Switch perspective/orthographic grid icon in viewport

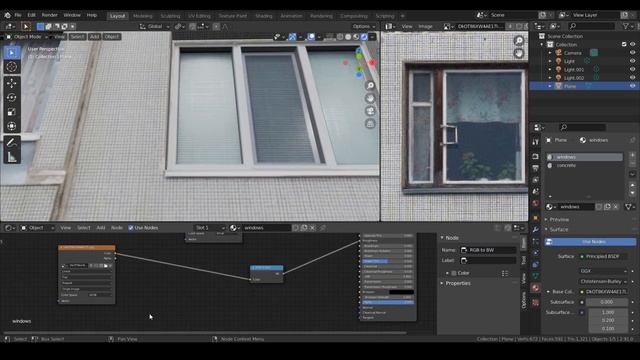(370, 124)
